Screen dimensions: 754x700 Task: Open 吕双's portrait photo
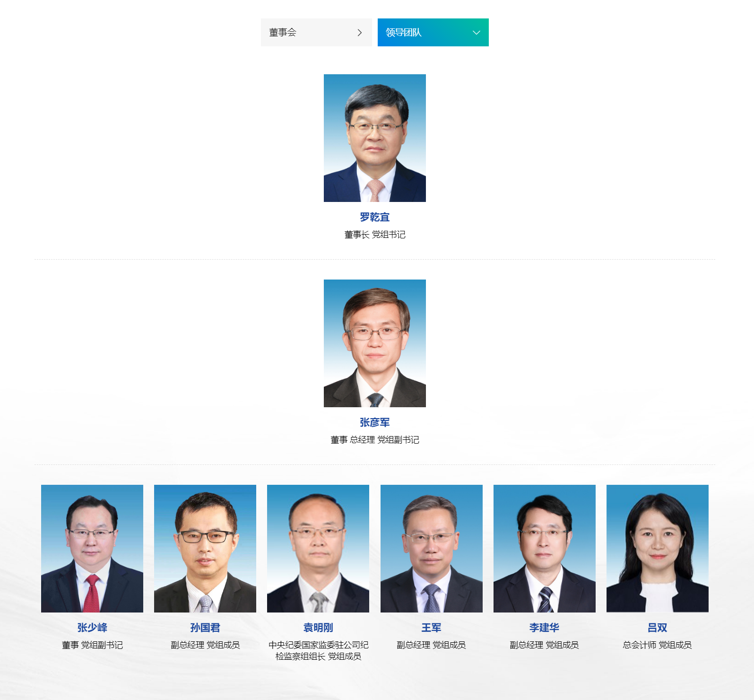(658, 549)
